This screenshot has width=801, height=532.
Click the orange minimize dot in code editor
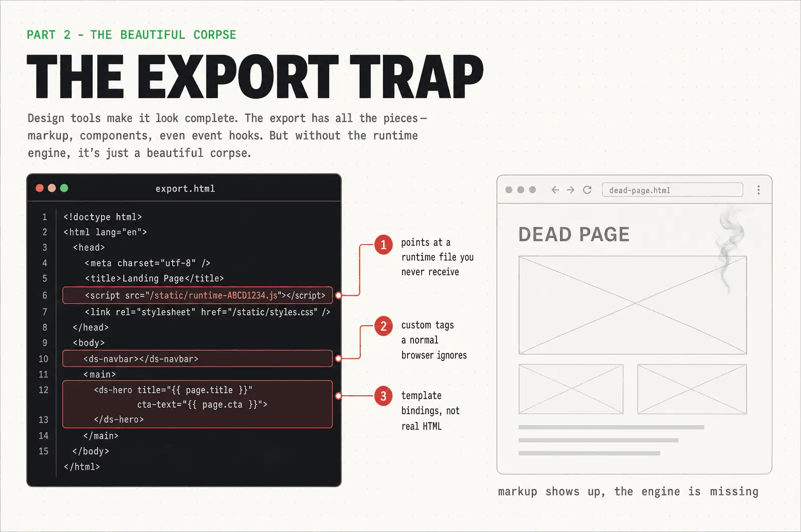(x=52, y=188)
